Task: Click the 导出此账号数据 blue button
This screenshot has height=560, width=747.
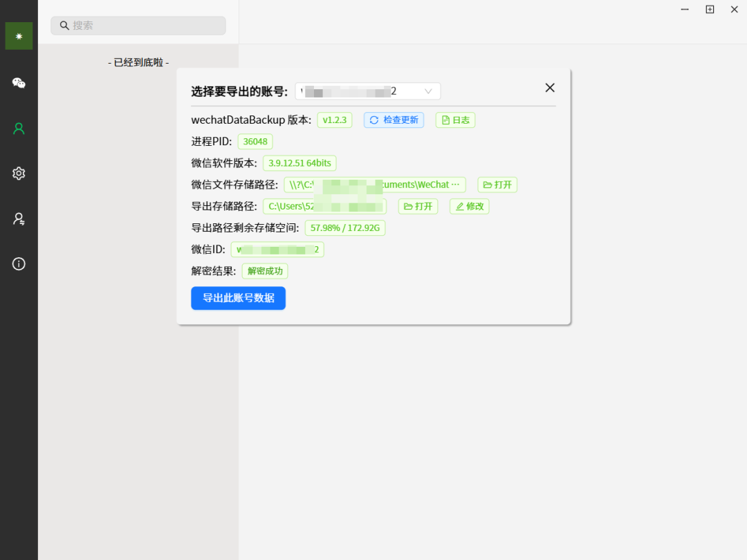Action: (238, 298)
